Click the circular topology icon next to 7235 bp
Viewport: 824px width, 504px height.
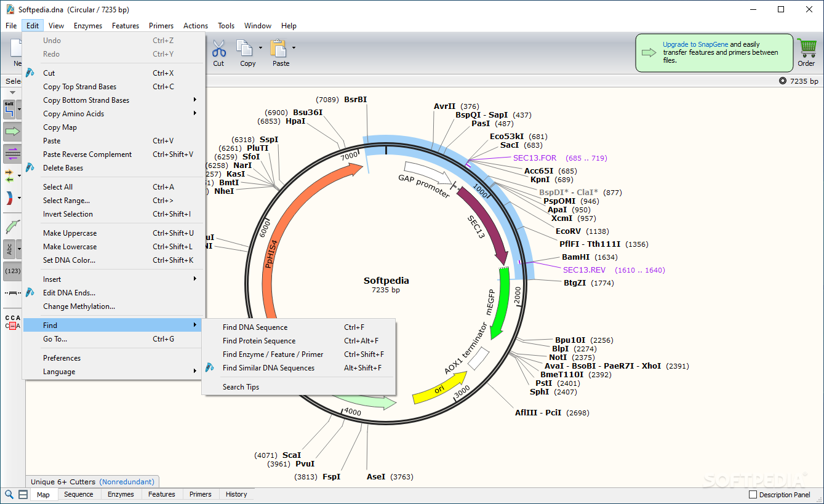(x=783, y=81)
